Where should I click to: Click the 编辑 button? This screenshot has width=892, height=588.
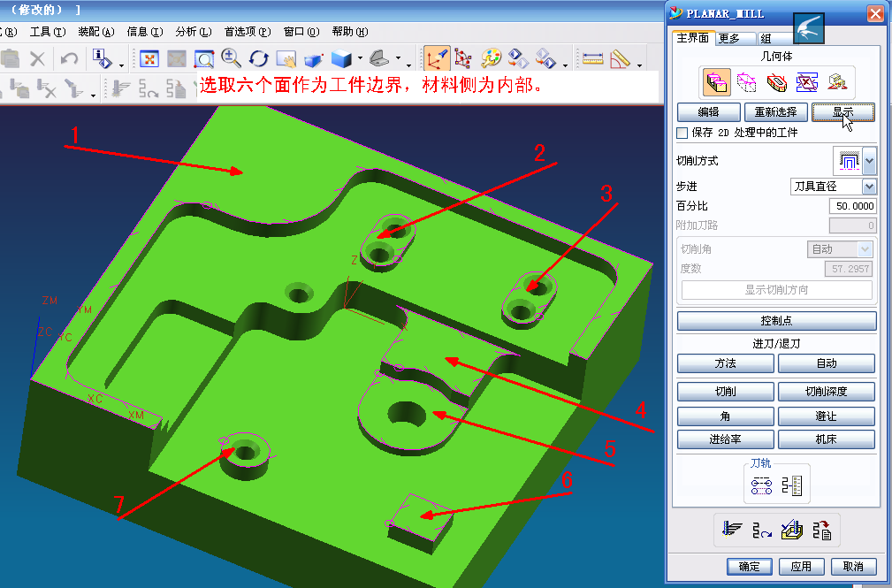[709, 112]
